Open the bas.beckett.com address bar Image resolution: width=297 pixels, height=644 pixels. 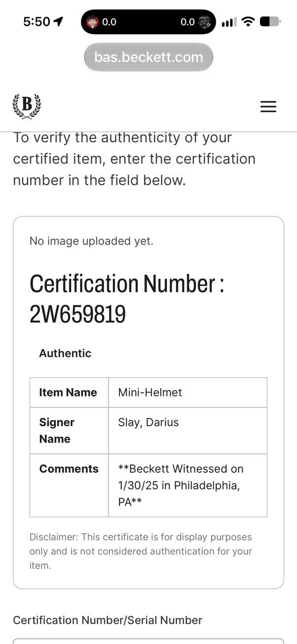[148, 57]
